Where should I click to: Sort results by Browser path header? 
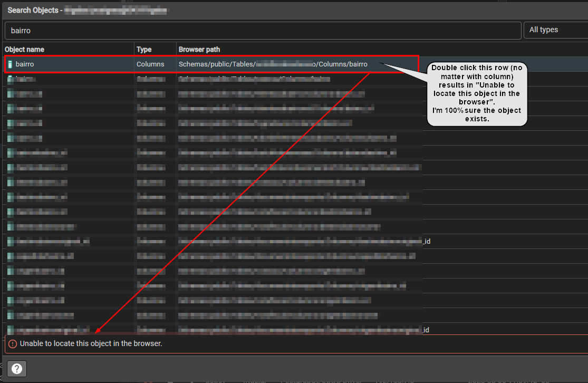[199, 50]
